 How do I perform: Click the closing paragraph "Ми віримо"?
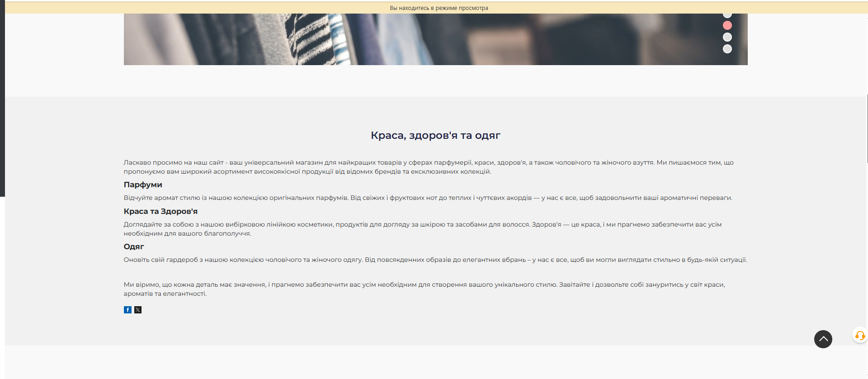(424, 289)
